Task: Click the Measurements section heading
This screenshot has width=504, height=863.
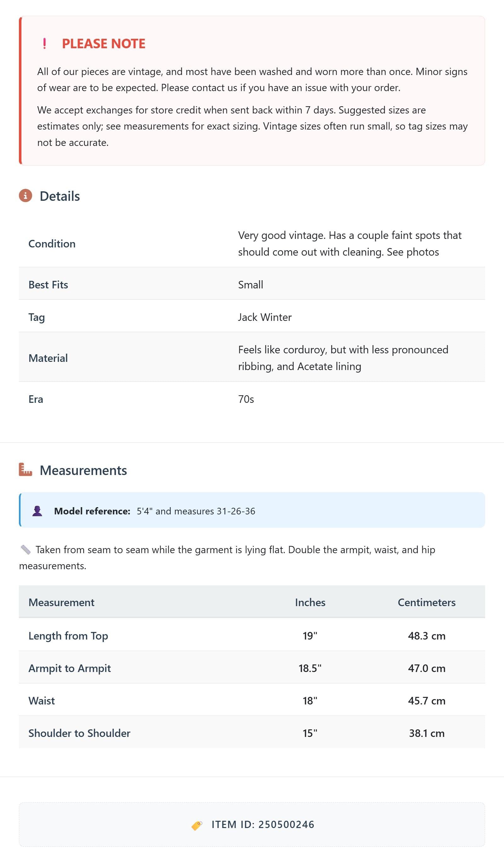Action: 83,470
